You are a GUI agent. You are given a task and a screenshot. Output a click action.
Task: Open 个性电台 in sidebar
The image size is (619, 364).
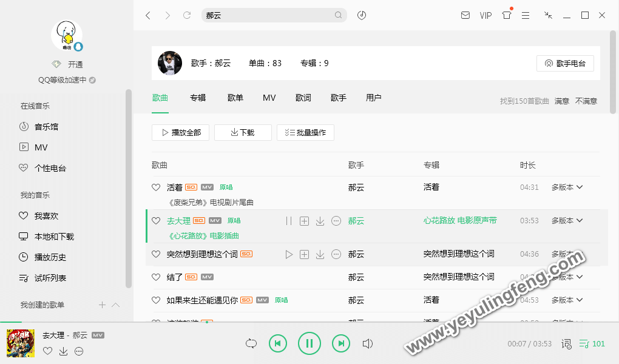pyautogui.click(x=50, y=168)
